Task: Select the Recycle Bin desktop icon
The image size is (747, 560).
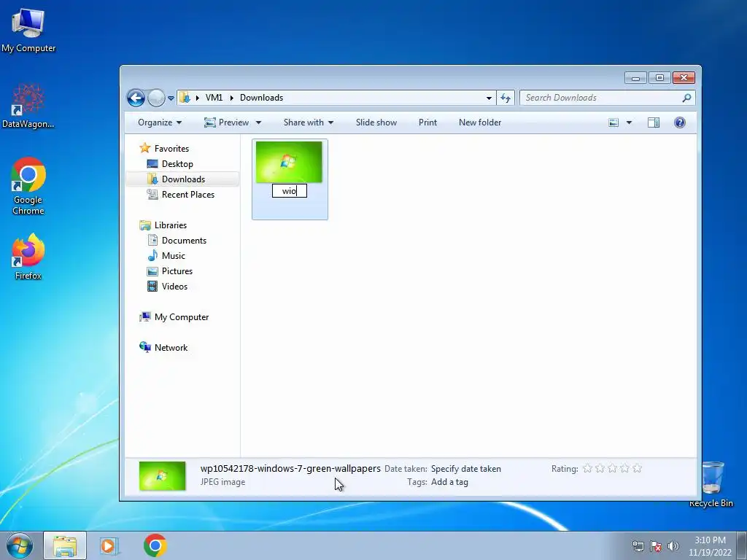Action: 711,484
